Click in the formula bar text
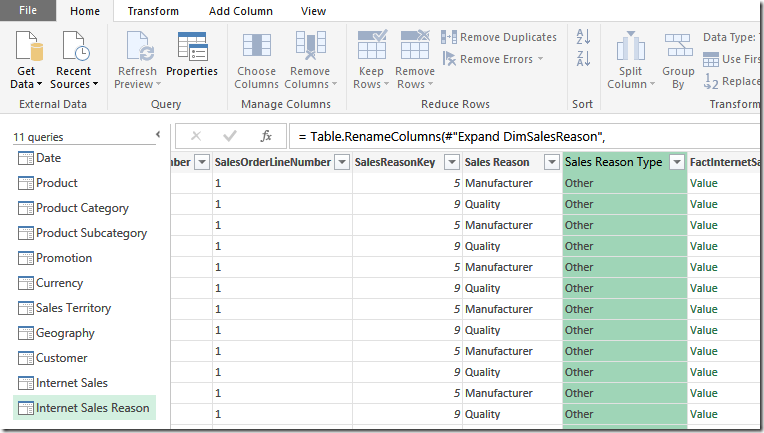Image resolution: width=764 pixels, height=433 pixels. point(452,136)
